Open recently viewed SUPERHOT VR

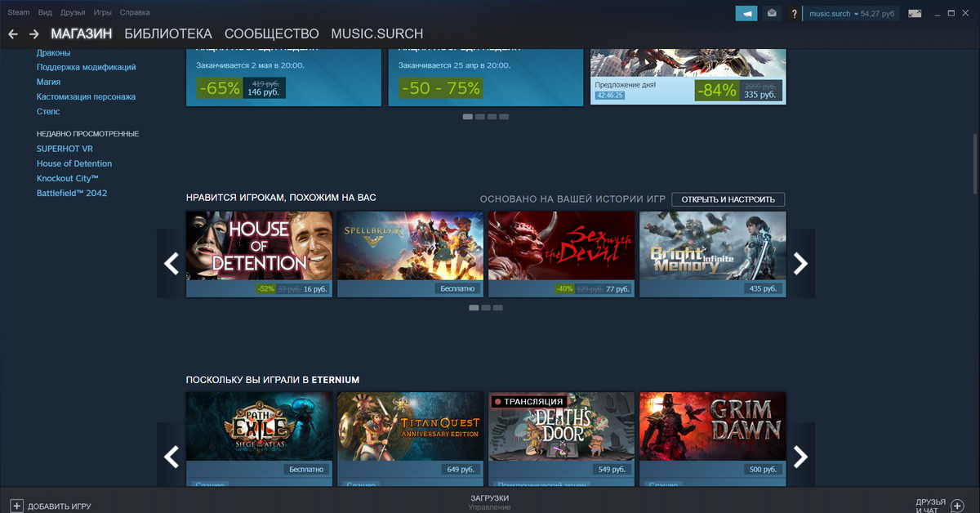pos(65,149)
